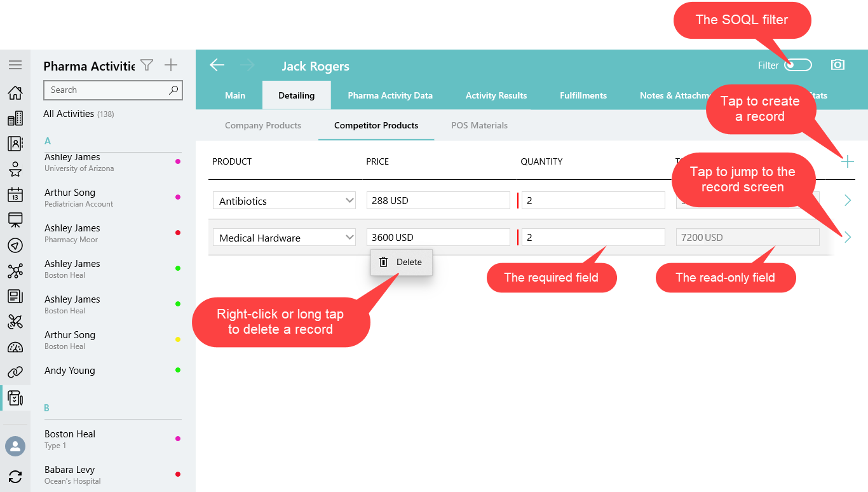Toggle the SOQL Filter switch
This screenshot has height=492, width=868.
tap(797, 65)
